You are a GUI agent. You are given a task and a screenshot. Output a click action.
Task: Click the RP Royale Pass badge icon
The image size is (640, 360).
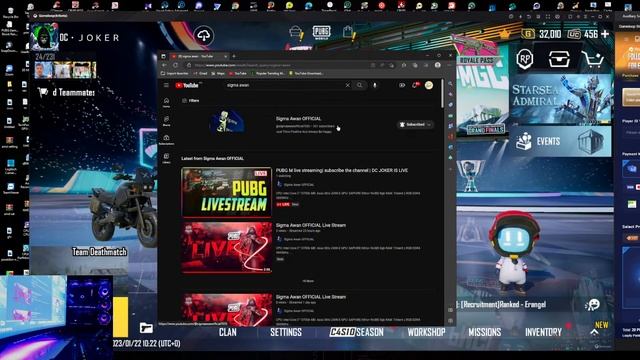point(525,59)
